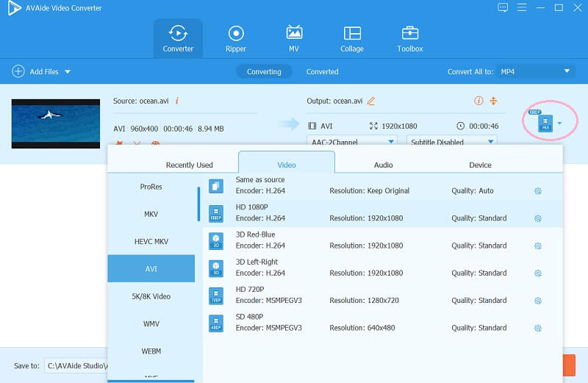Switch to the Device format tab
The width and height of the screenshot is (588, 383).
480,165
